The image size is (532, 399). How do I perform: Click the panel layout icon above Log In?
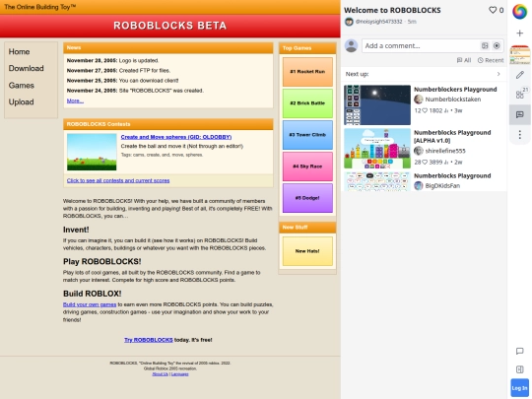pos(519,369)
